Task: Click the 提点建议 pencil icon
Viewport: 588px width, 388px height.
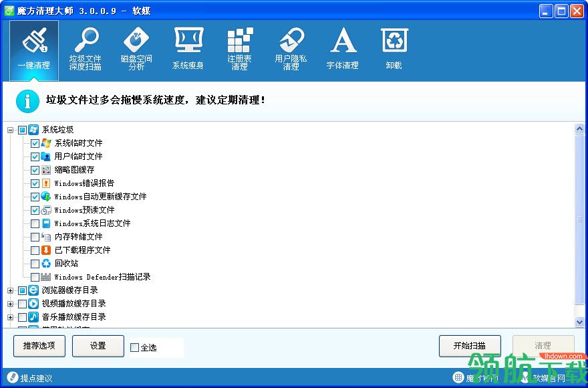Action: (13, 377)
